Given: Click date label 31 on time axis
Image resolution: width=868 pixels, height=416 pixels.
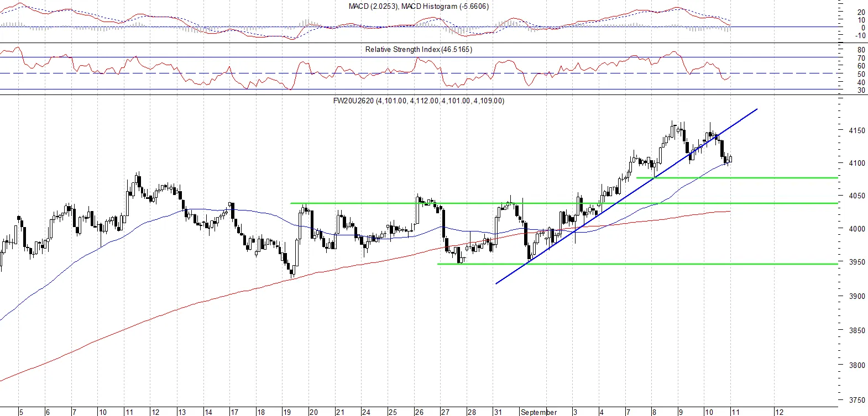Looking at the screenshot, I should coord(498,412).
